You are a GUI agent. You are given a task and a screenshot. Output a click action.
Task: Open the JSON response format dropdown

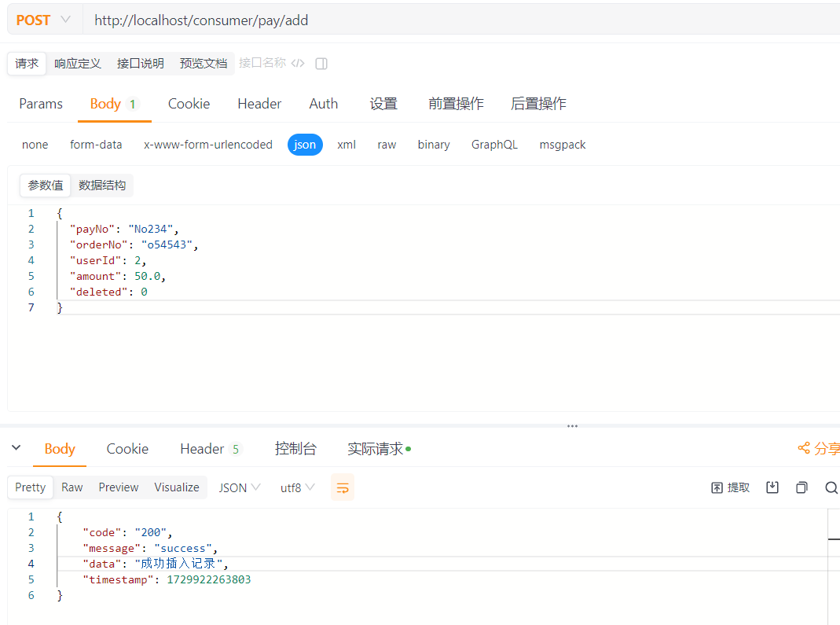[240, 487]
